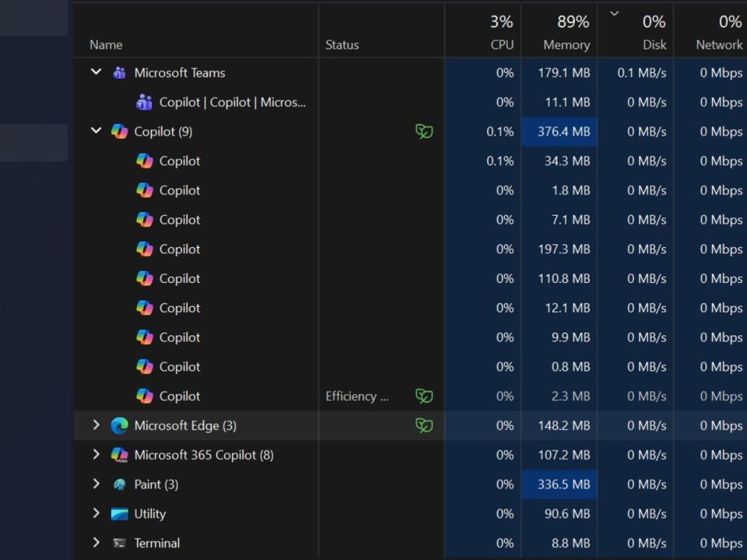Viewport: 747px width, 560px height.
Task: Select the Copilot child process under Teams
Action: click(232, 102)
